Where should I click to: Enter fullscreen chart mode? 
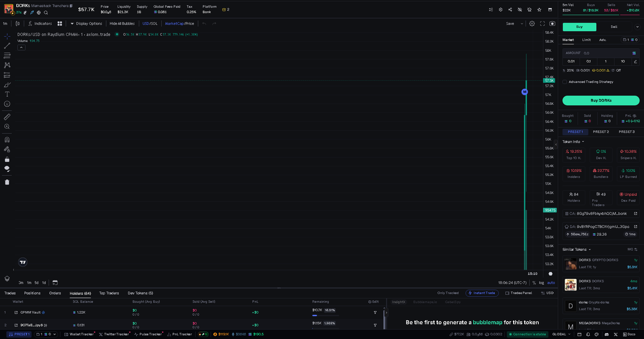543,24
